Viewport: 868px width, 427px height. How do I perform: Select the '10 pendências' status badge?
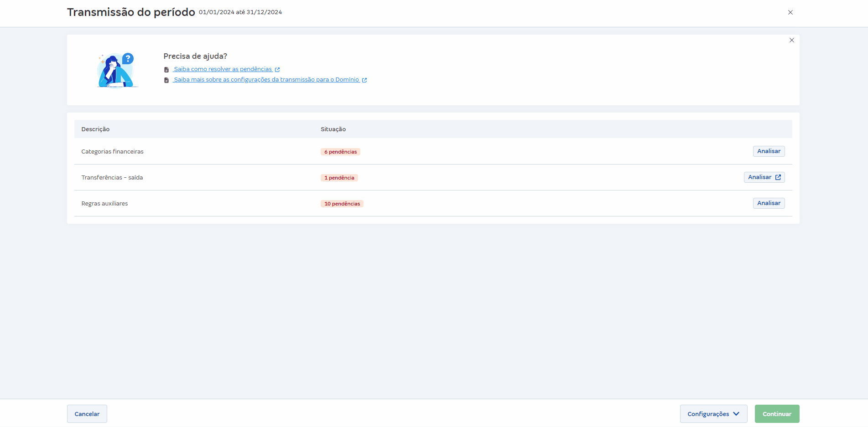click(x=342, y=204)
